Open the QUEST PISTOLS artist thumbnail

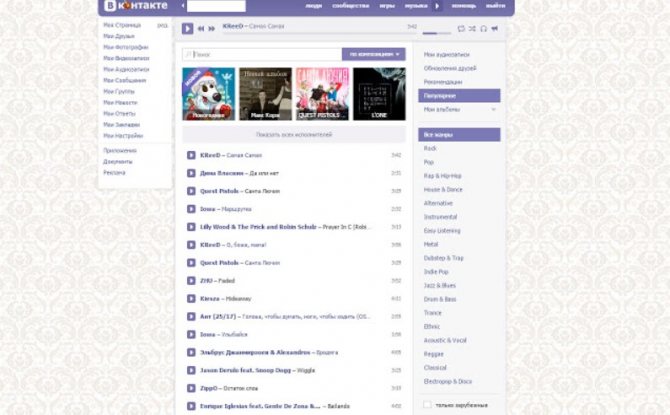323,94
